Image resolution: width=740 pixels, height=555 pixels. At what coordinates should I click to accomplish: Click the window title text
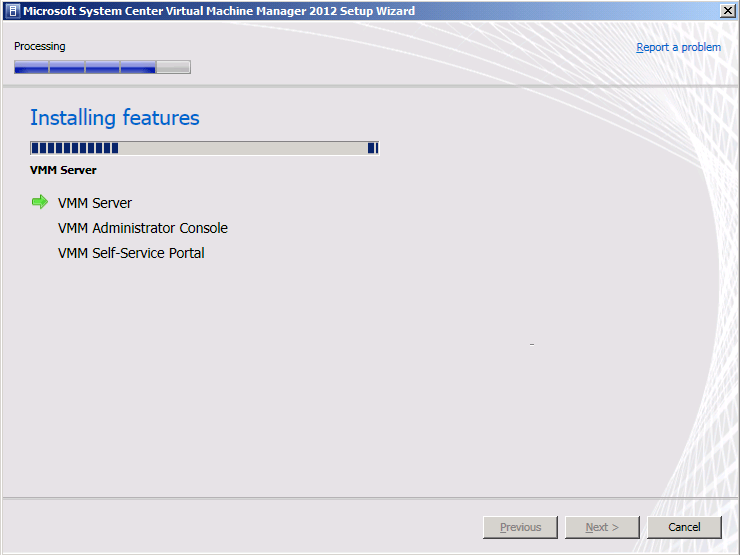click(x=219, y=11)
